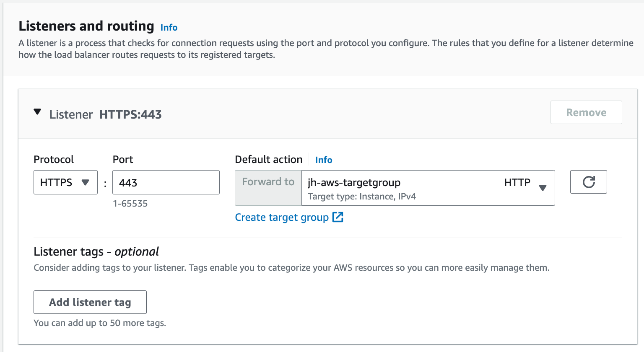Click the Default action field label
Image resolution: width=644 pixels, height=352 pixels.
click(x=268, y=160)
